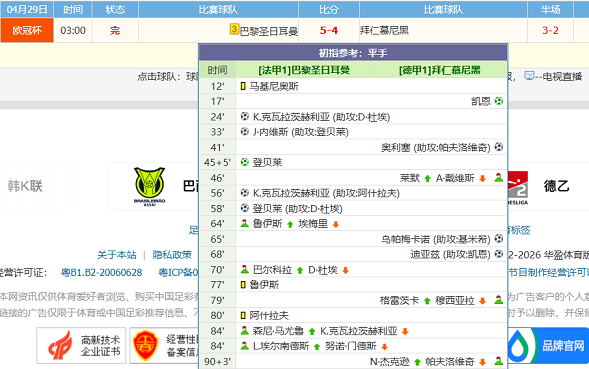This screenshot has height=369, width=589.
Task: Click substitution person icon in 90+3' row
Action: click(x=499, y=361)
